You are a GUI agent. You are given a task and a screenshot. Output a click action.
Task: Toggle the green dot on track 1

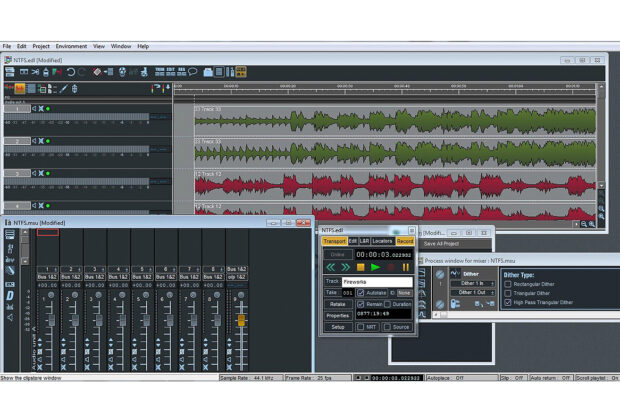pos(48,108)
